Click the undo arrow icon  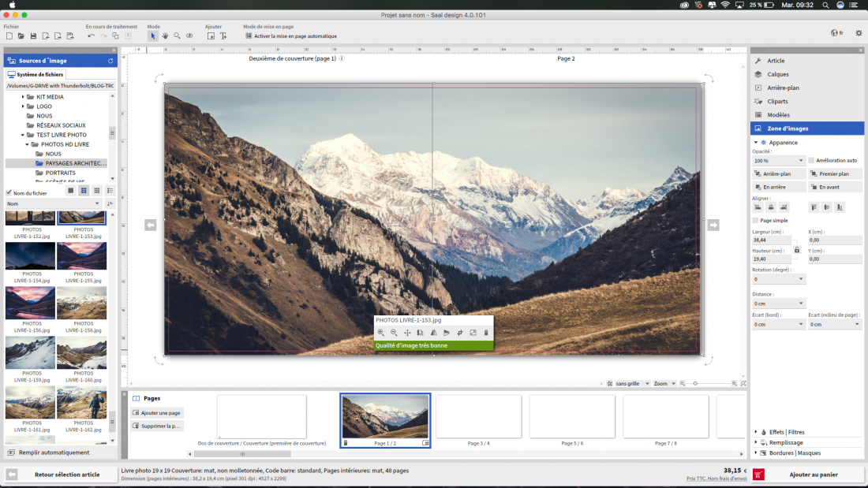91,36
